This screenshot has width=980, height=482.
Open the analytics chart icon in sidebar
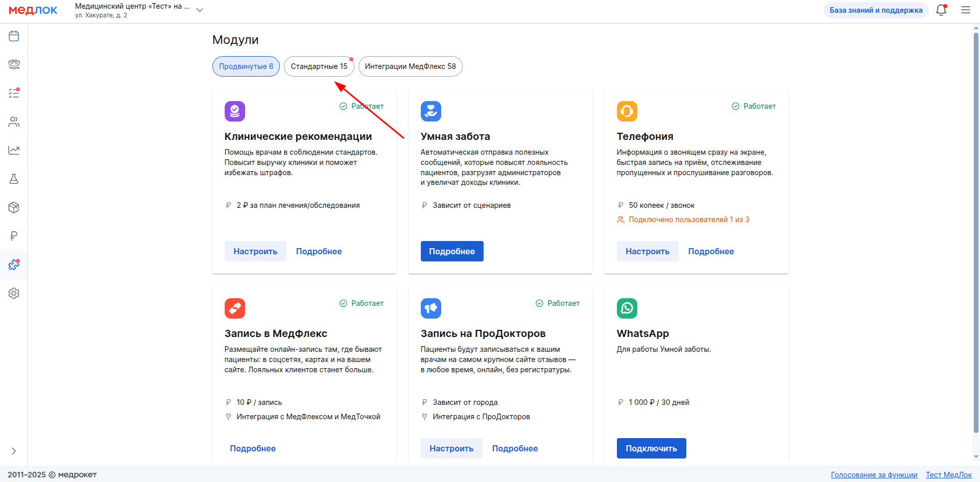[14, 151]
